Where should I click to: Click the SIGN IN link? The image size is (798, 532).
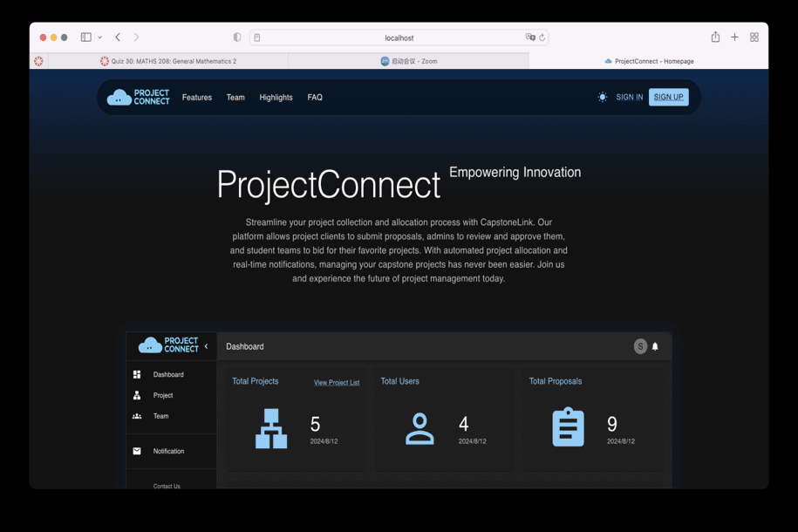point(629,98)
